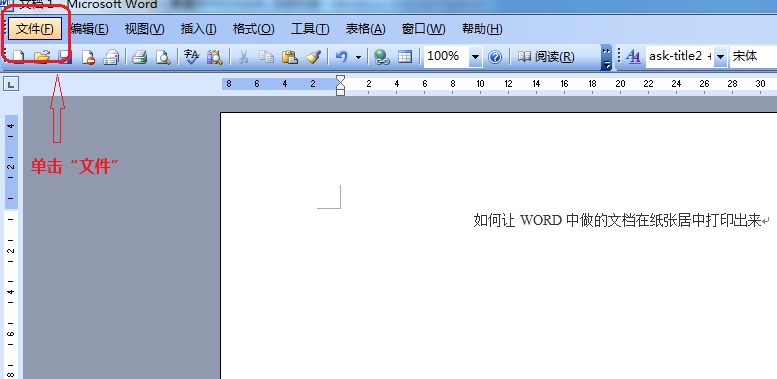Click the tab stop selector on the ruler
This screenshot has width=777, height=379.
[11, 85]
